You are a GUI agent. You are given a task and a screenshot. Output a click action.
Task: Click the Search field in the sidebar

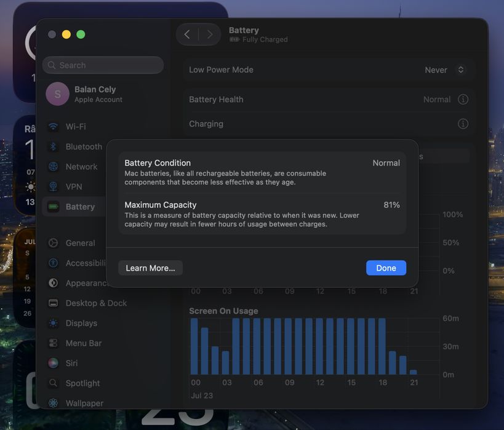click(x=103, y=65)
